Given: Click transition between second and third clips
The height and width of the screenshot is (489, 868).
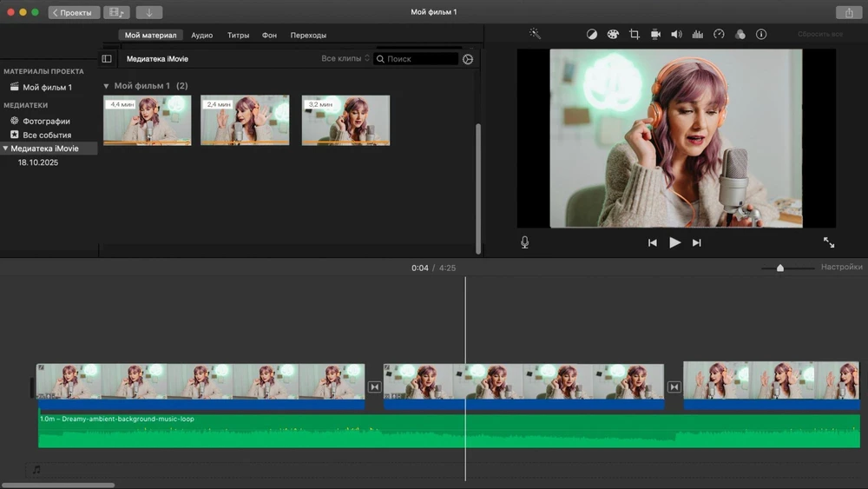Looking at the screenshot, I should (x=674, y=387).
